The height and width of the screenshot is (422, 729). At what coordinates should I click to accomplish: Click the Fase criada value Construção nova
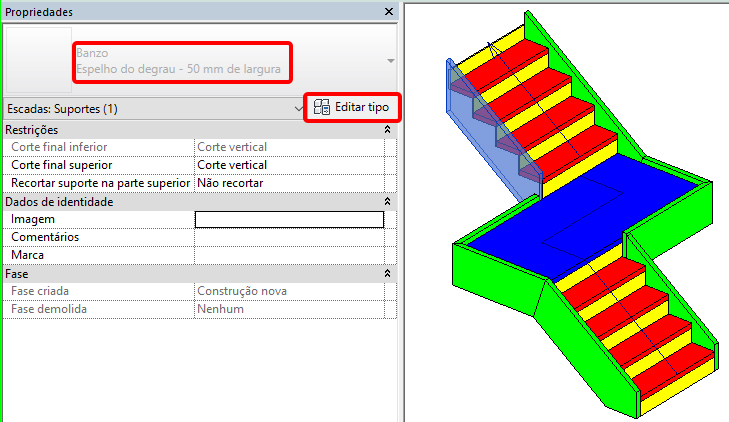click(x=288, y=292)
